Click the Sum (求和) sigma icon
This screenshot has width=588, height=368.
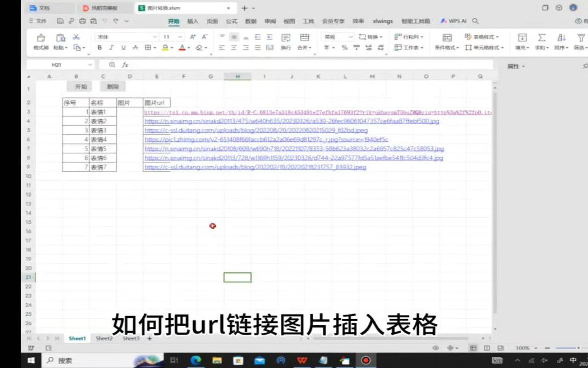(x=542, y=38)
